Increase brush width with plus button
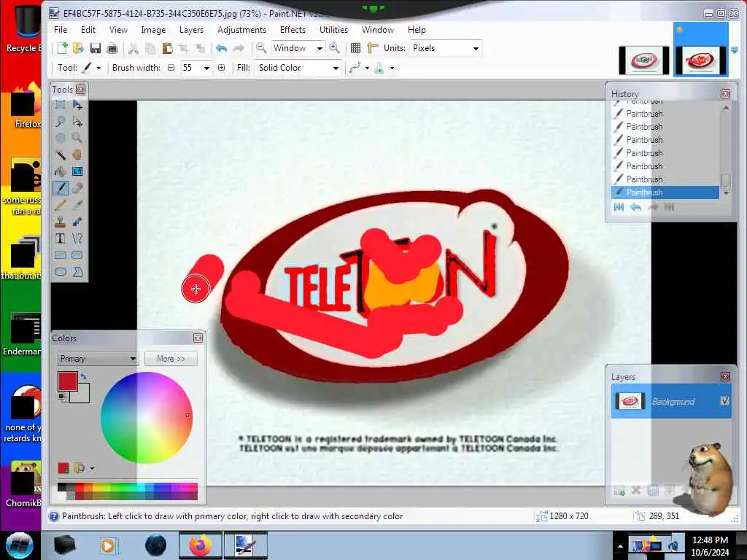 (x=222, y=68)
